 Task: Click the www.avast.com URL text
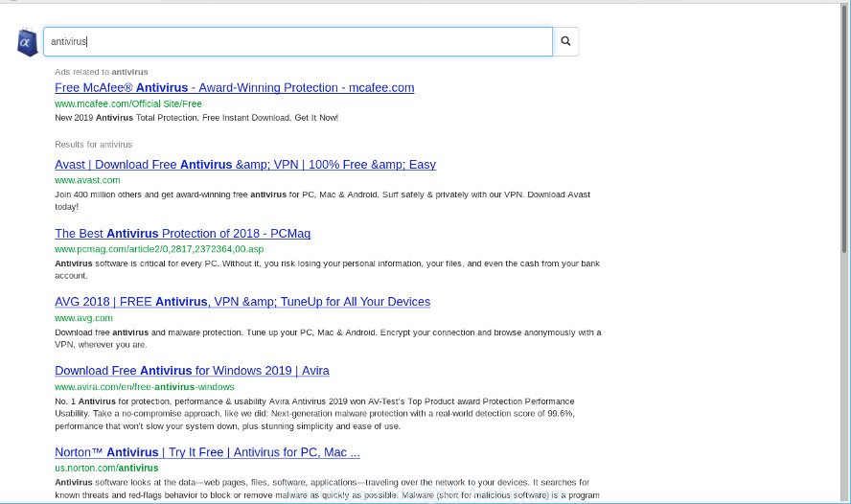tap(87, 180)
